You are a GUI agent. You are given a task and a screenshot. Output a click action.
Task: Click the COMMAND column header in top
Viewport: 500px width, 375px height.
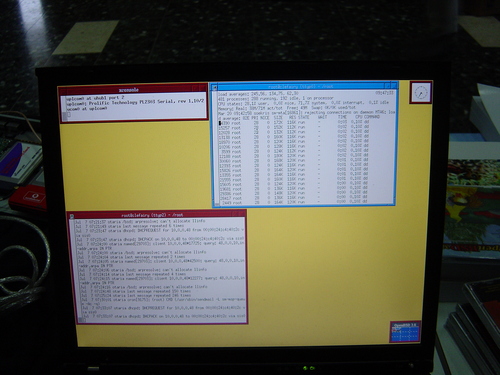pos(372,117)
